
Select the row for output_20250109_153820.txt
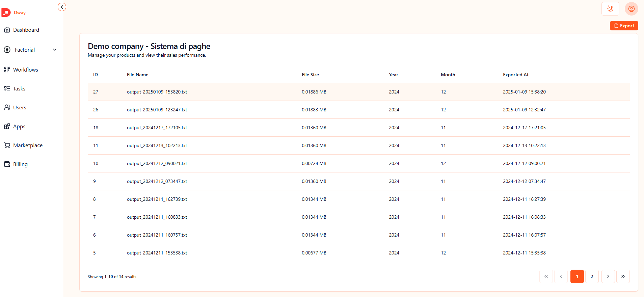point(157,92)
